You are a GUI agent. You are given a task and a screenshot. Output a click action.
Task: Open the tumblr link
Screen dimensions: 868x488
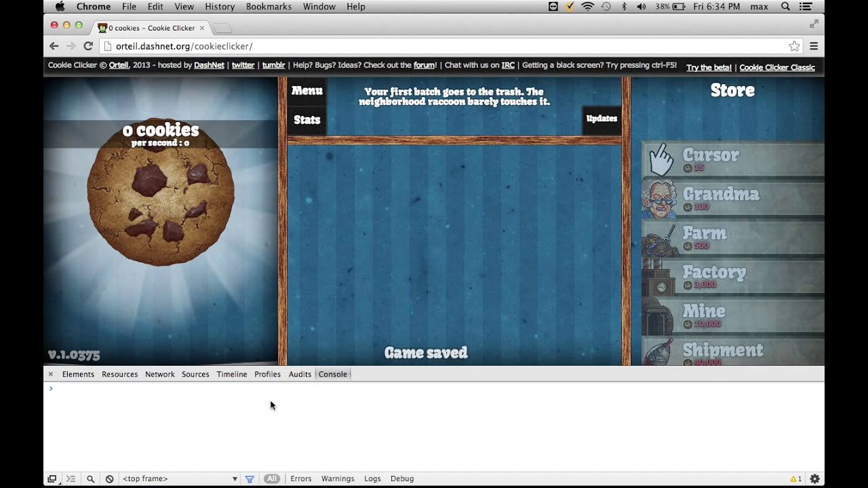point(273,65)
